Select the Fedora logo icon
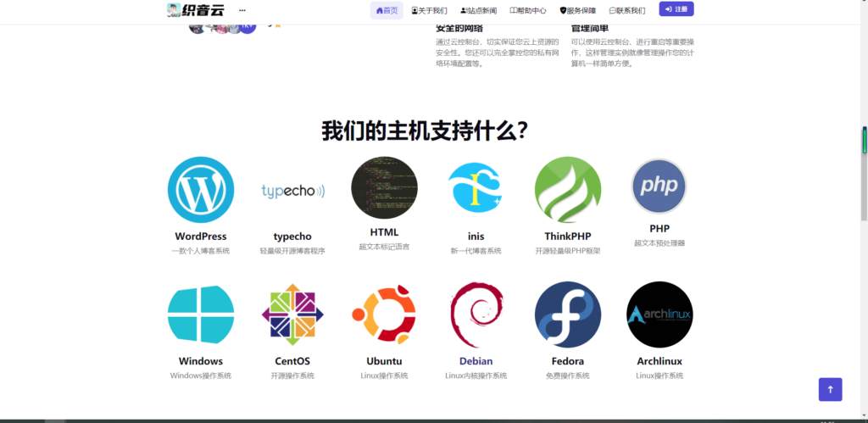The width and height of the screenshot is (868, 423). pos(567,314)
